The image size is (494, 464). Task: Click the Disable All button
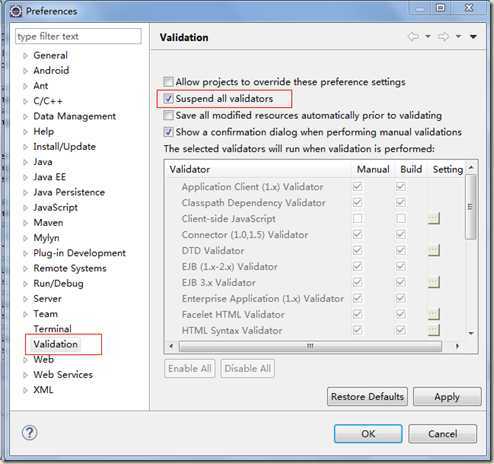coord(248,369)
